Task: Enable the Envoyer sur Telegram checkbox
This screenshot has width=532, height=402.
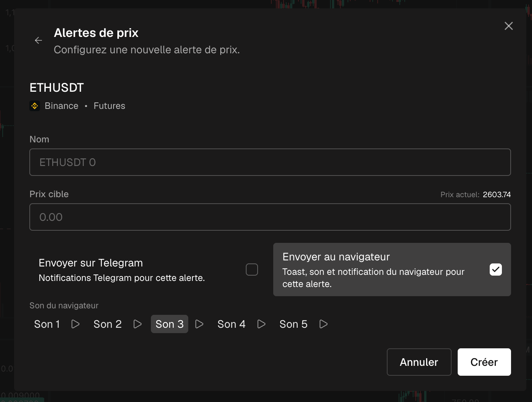Action: (252, 270)
